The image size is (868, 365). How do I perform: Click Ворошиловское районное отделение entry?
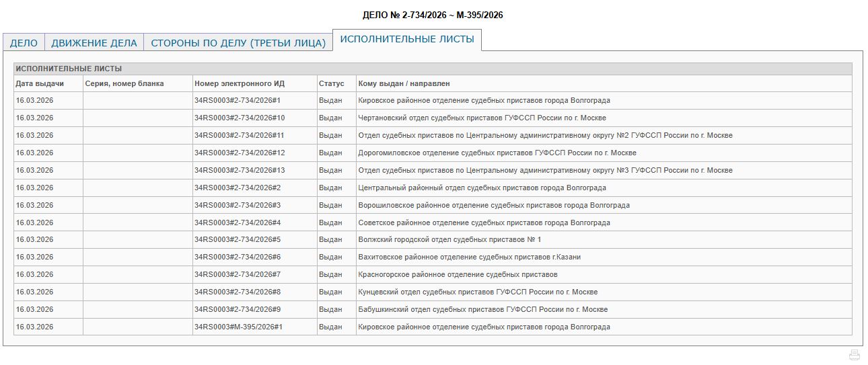pos(494,205)
